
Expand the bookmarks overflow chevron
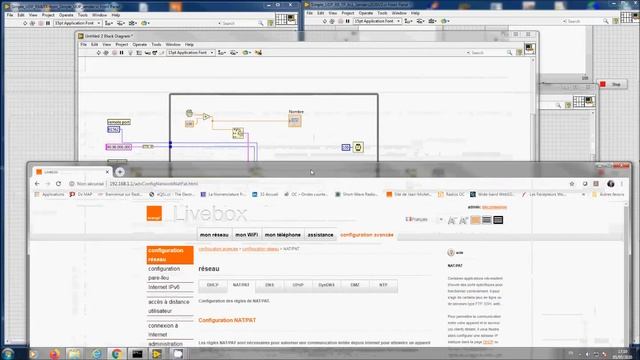tap(583, 195)
